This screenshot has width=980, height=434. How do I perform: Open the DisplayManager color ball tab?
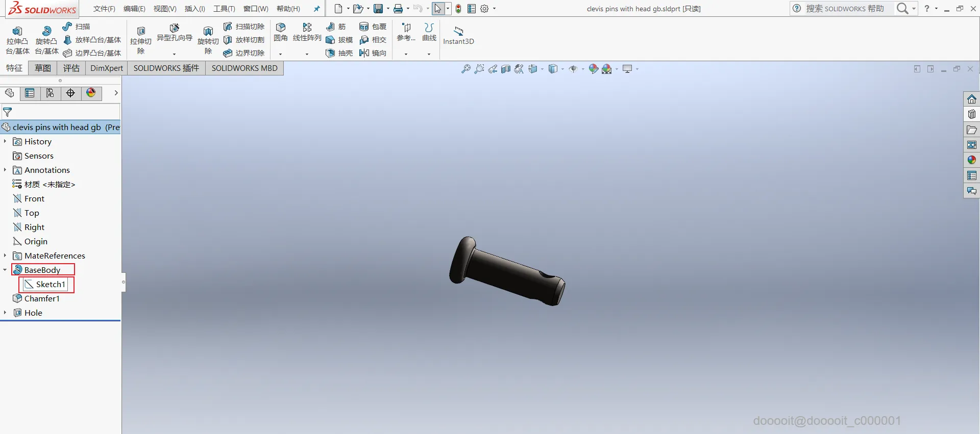[91, 93]
